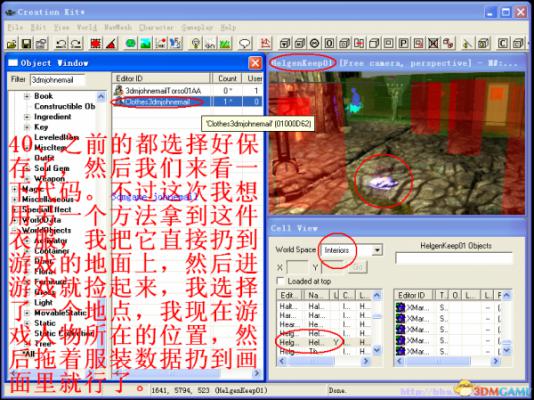Open the Edit menu
The height and width of the screenshot is (400, 534).
click(38, 28)
